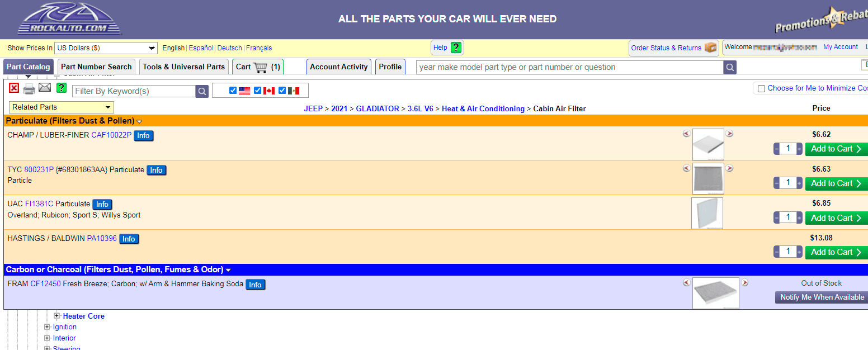Decrease quantity for the $13.08 HASTINGS filter
Image resolution: width=868 pixels, height=350 pixels.
point(777,252)
